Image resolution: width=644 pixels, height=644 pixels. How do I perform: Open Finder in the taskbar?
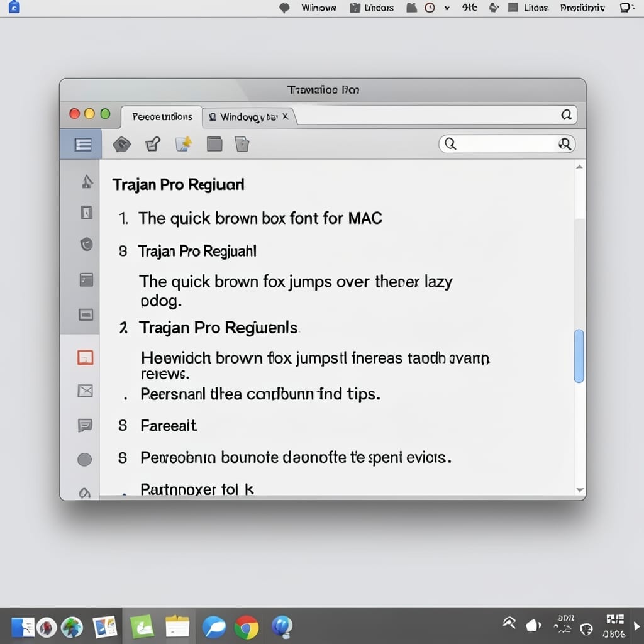point(23,627)
